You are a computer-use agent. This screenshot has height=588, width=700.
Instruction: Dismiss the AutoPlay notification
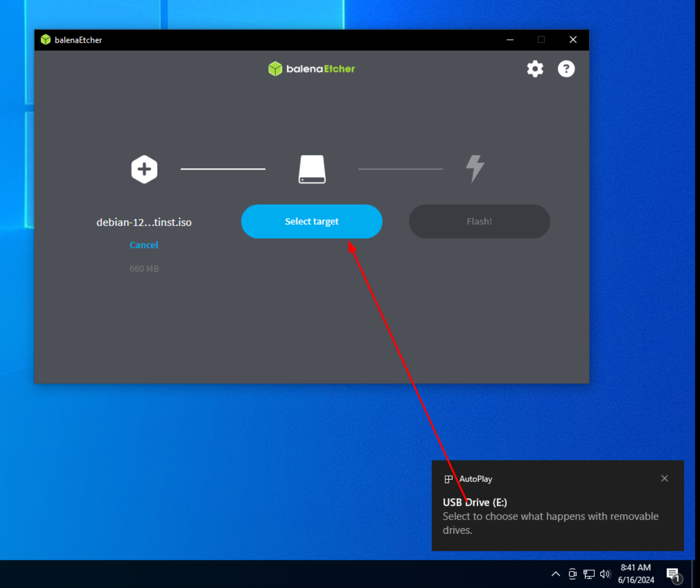[665, 478]
